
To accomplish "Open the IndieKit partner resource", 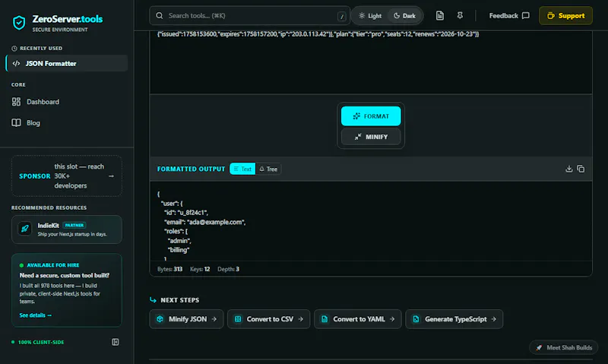I will tap(67, 229).
